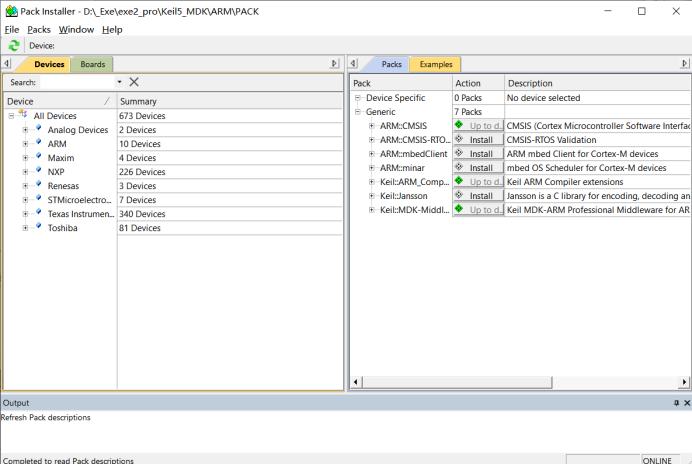This screenshot has height=465, width=692.
Task: Click the green icon for Keil::MDK-Middleware
Action: tap(459, 209)
